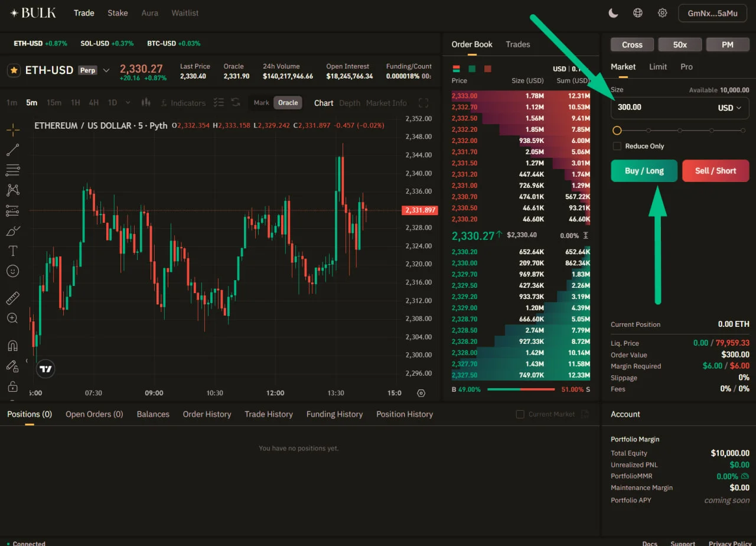Switch to the Limit order tab
Screen dimensions: 756x546
coord(658,67)
